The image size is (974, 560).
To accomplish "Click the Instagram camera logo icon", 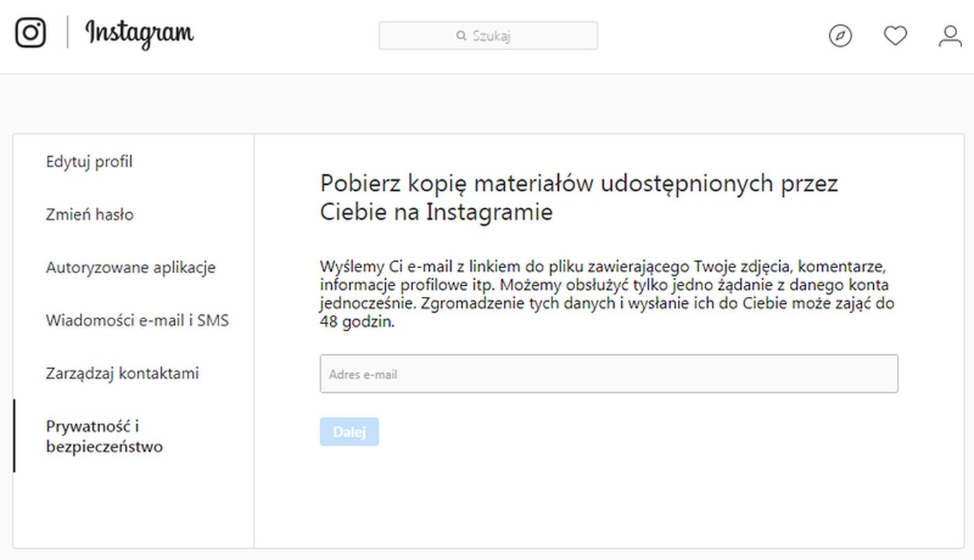I will (31, 33).
